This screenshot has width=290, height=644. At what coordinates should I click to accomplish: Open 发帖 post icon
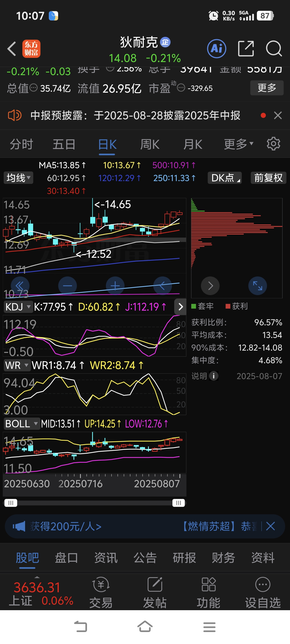click(155, 593)
